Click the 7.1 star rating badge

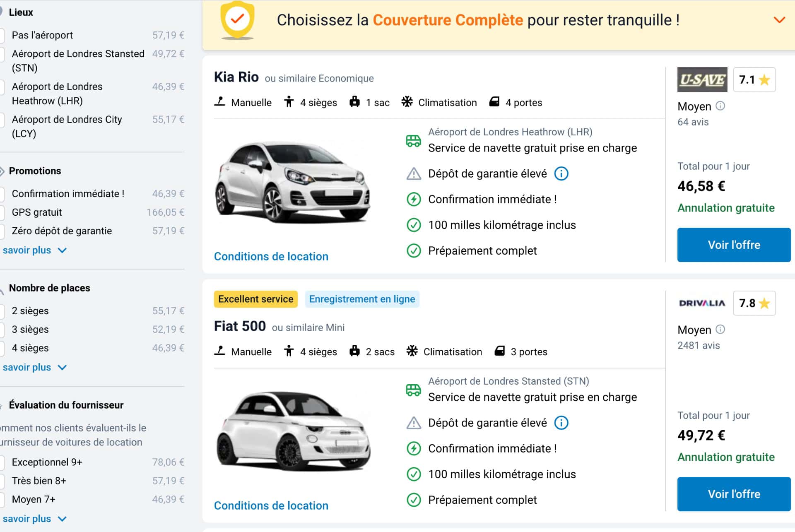pos(754,79)
